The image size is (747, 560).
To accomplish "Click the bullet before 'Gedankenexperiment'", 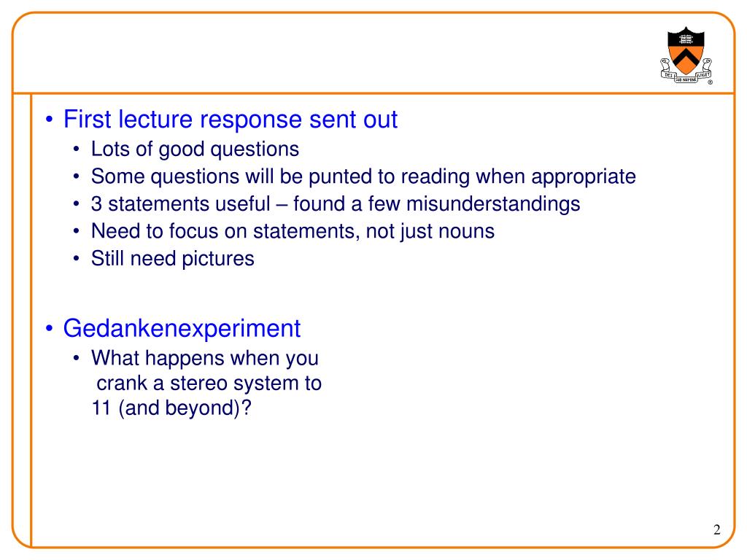I will click(x=49, y=329).
